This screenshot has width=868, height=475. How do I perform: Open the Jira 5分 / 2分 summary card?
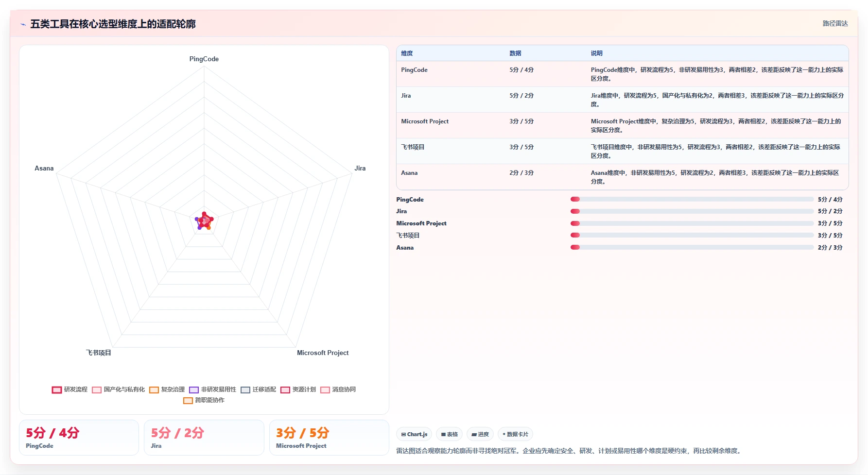tap(204, 438)
